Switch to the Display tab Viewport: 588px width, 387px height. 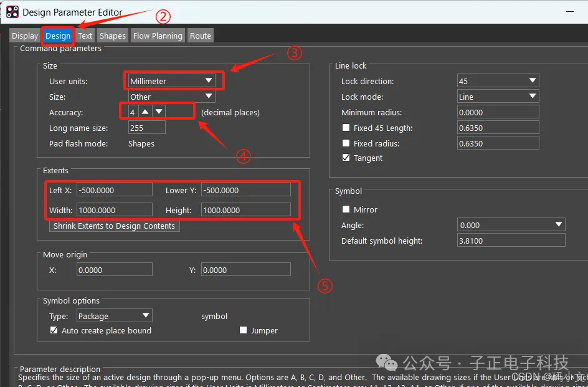point(25,36)
